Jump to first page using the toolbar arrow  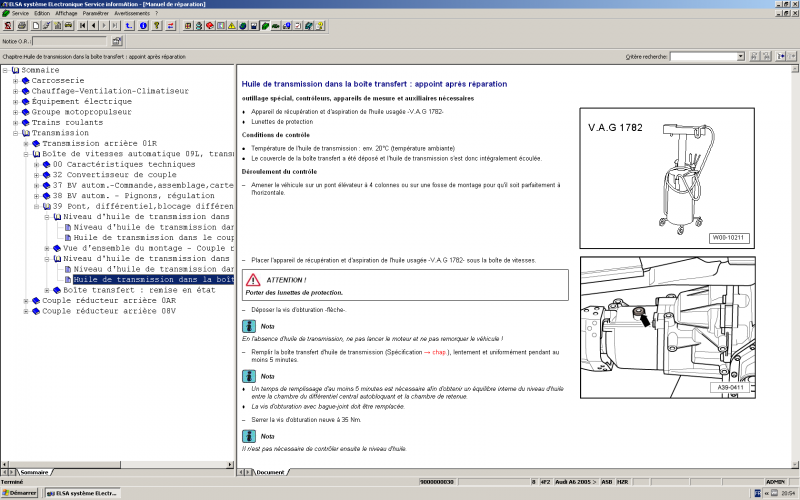tap(82, 25)
